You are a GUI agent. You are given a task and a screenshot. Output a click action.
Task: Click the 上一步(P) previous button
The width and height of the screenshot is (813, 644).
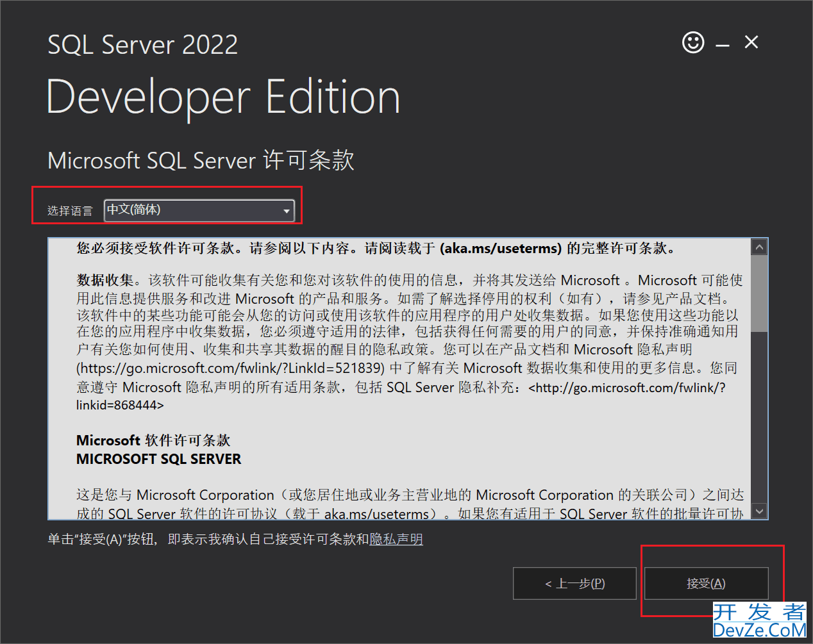574,583
